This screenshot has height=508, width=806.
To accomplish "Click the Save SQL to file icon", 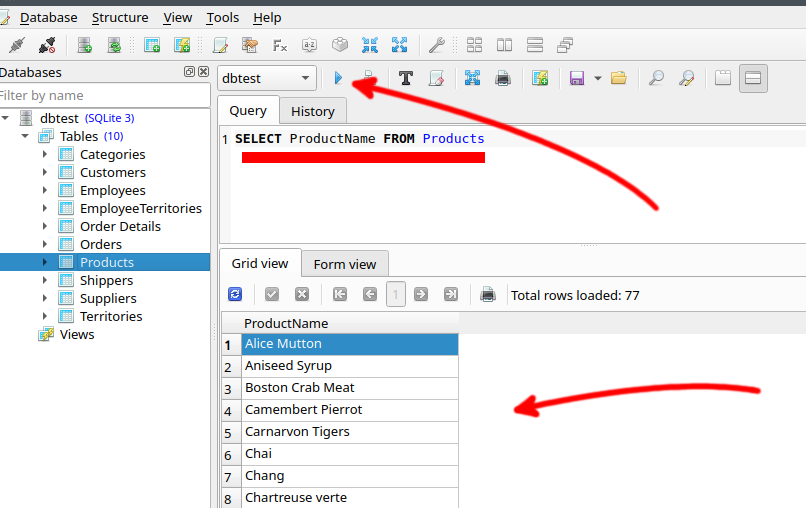I will pyautogui.click(x=576, y=78).
